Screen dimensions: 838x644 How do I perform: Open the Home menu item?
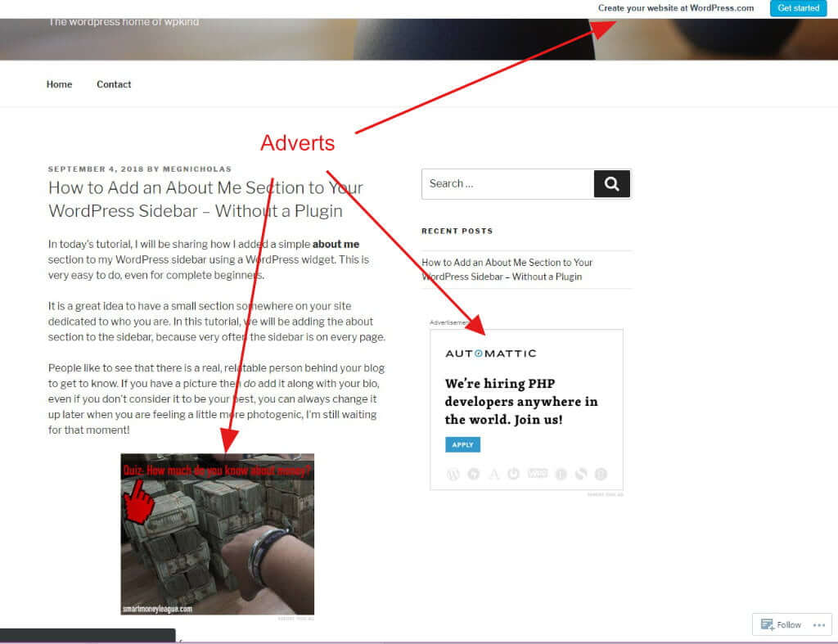point(59,84)
